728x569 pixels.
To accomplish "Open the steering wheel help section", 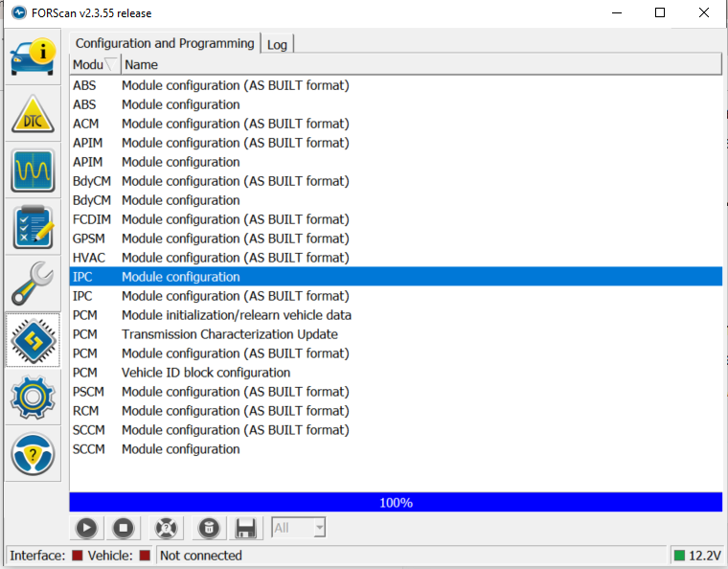I will pyautogui.click(x=33, y=453).
